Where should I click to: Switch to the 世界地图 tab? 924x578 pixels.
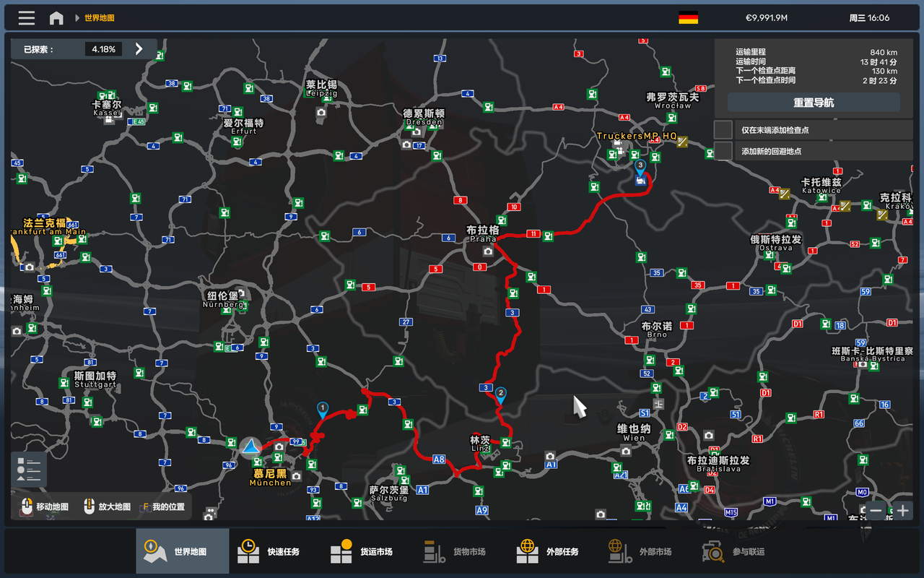pos(183,551)
